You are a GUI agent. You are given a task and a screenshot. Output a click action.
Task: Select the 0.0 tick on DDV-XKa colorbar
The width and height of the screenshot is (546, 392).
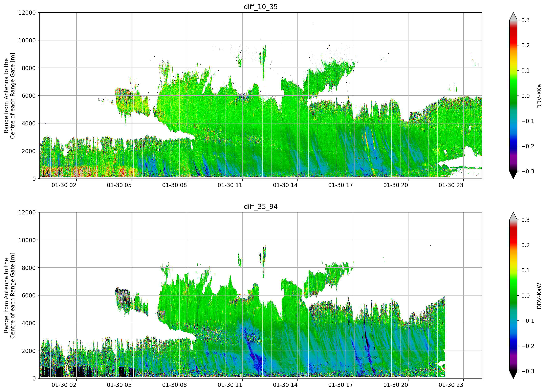526,96
